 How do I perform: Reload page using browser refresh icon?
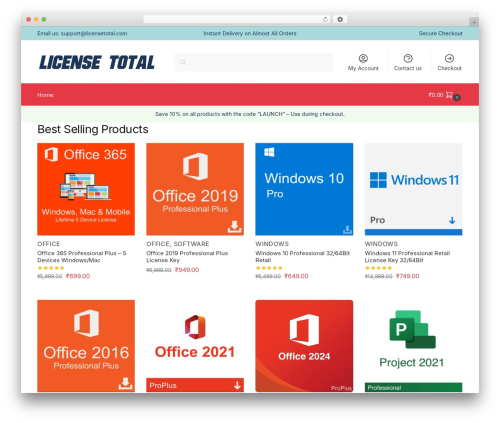[x=325, y=19]
